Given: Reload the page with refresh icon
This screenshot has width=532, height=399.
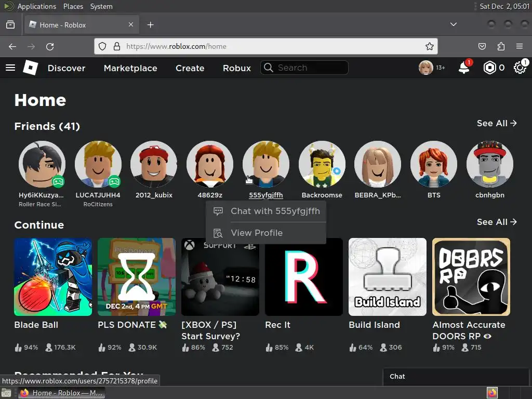Looking at the screenshot, I should pyautogui.click(x=50, y=46).
